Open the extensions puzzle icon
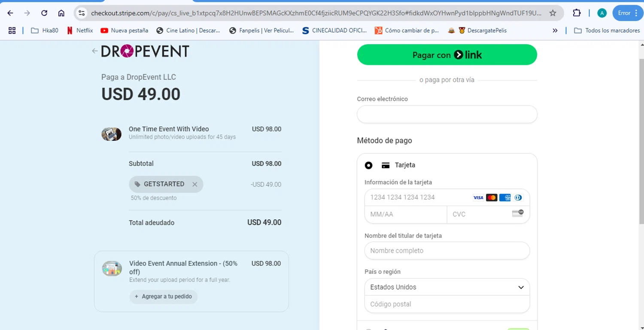The width and height of the screenshot is (644, 330). coord(577,13)
